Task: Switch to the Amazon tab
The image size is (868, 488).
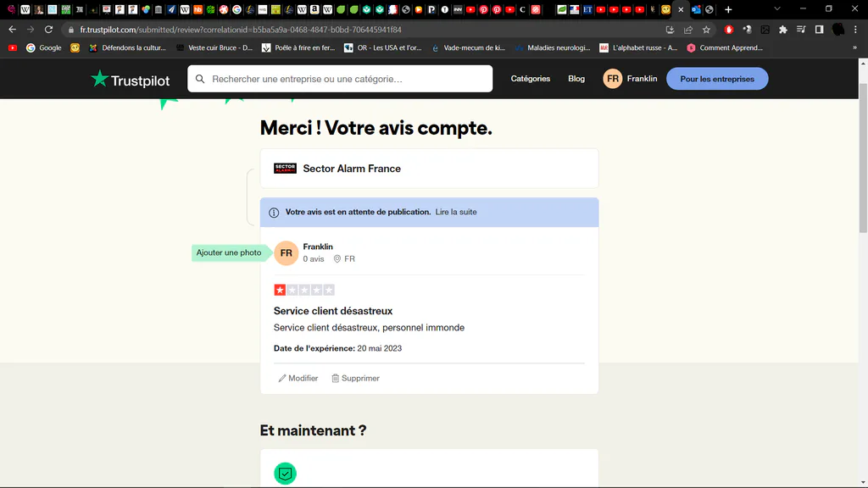Action: [x=314, y=9]
